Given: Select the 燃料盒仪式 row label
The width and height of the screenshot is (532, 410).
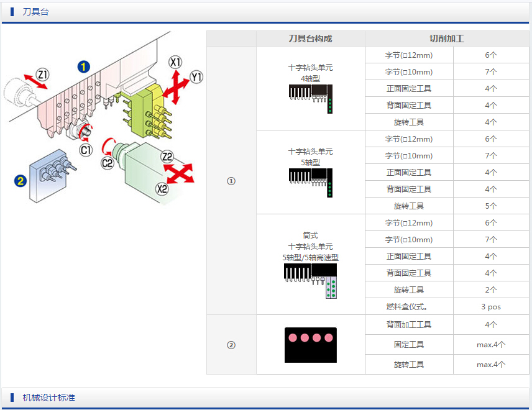Looking at the screenshot, I should (x=409, y=306).
